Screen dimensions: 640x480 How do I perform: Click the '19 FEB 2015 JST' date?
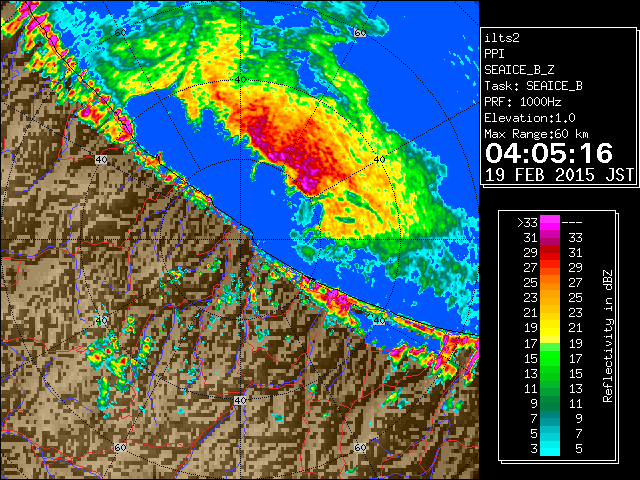click(x=560, y=175)
